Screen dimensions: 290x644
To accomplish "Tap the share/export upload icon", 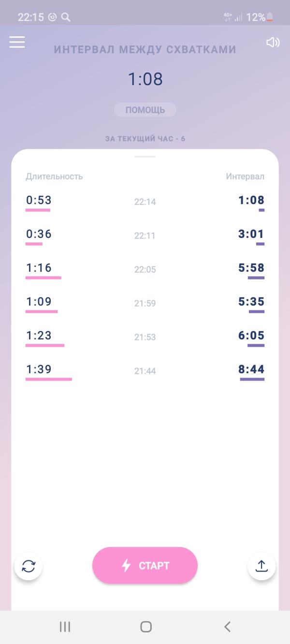I will pos(261,566).
